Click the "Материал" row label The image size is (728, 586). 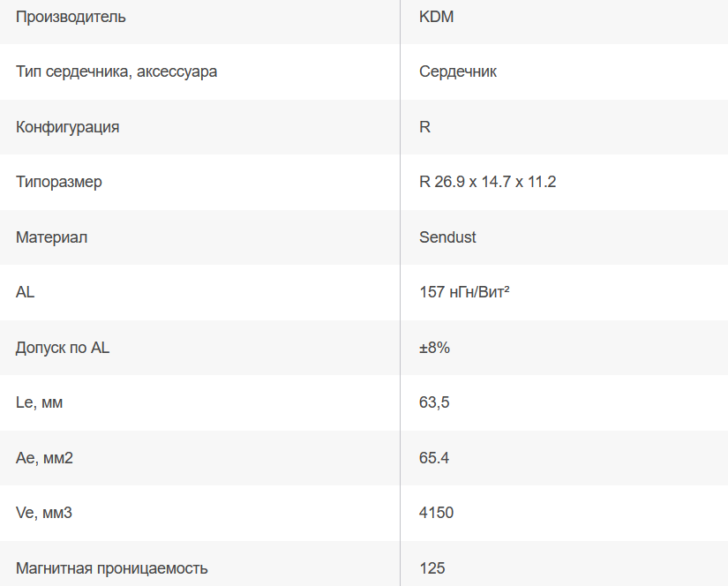click(52, 237)
